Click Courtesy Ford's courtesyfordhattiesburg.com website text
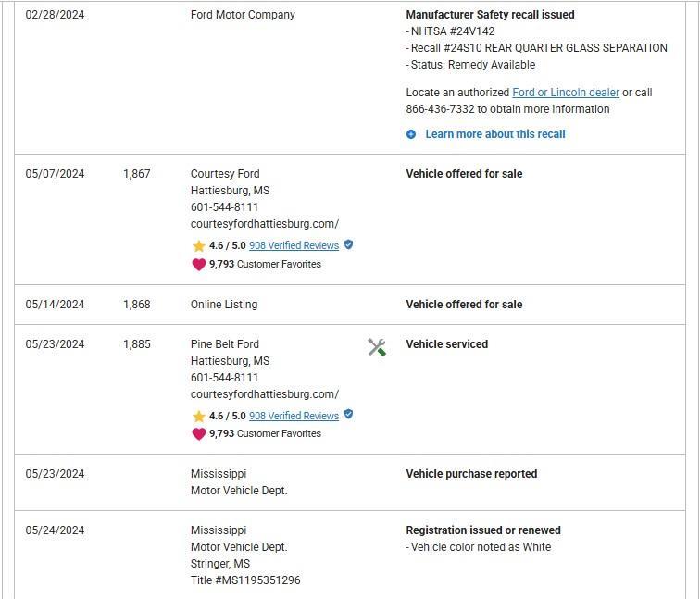 click(265, 224)
